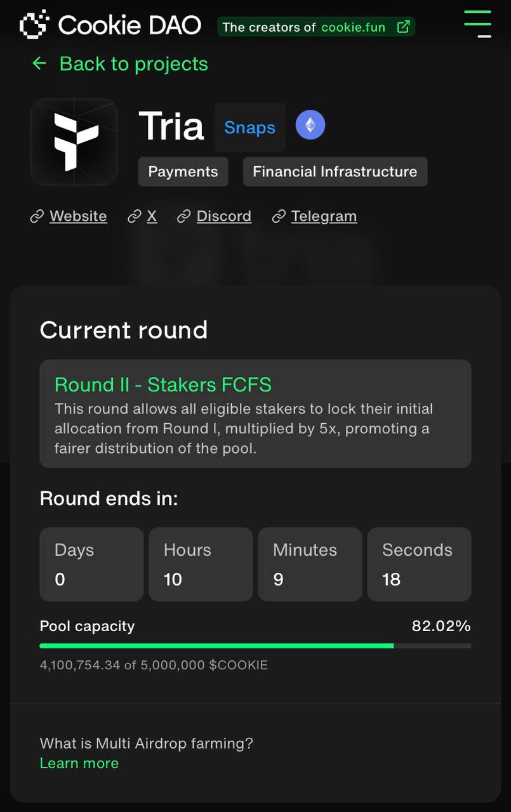Click the Tria project logo
Image resolution: width=511 pixels, height=812 pixels.
point(74,142)
